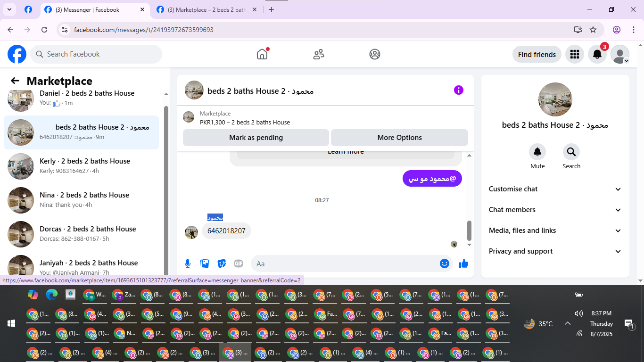Click the chat header listing title
Image resolution: width=644 pixels, height=362 pixels.
pos(260,91)
